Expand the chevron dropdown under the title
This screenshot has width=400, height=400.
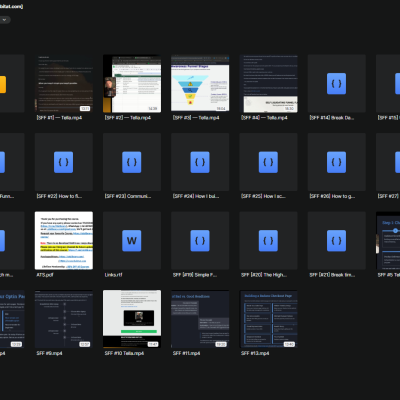coord(4,20)
